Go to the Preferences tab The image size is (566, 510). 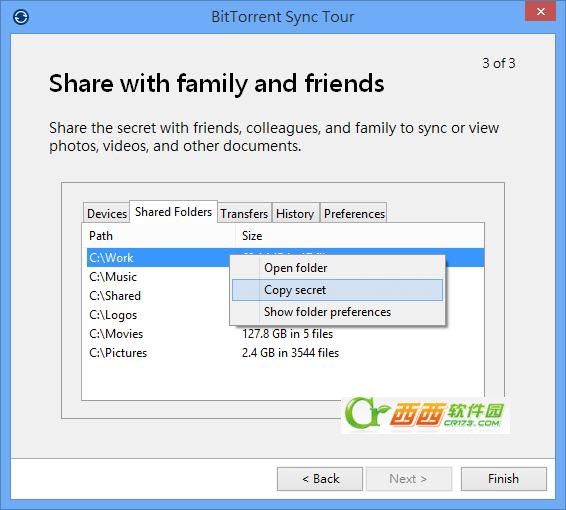[354, 213]
